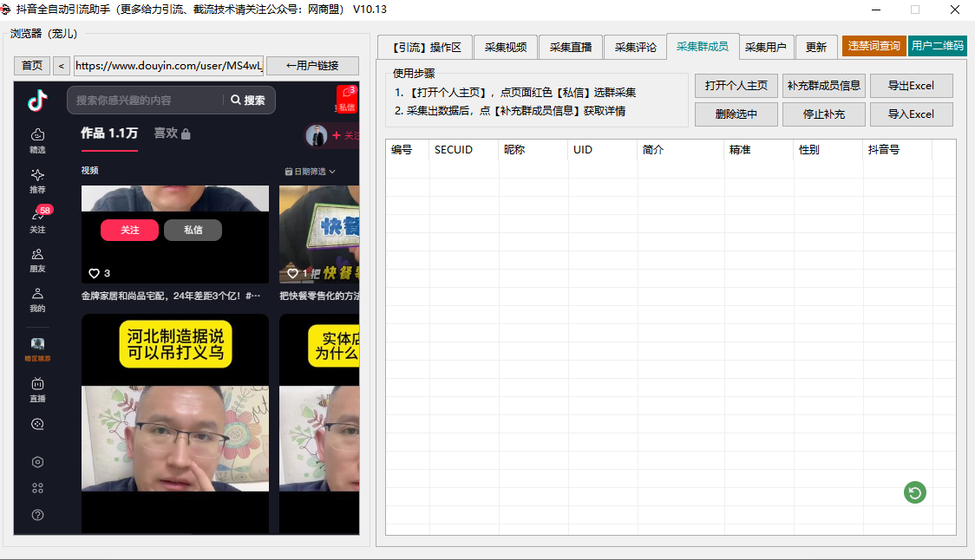975x560 pixels.
Task: Open the 实体店为什么 video thumbnail
Action: coord(319,423)
